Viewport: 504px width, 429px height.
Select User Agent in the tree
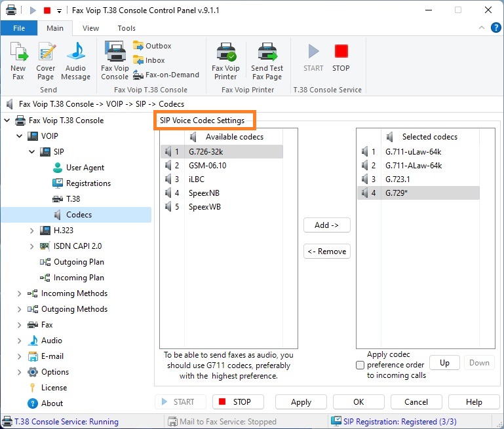pyautogui.click(x=79, y=167)
